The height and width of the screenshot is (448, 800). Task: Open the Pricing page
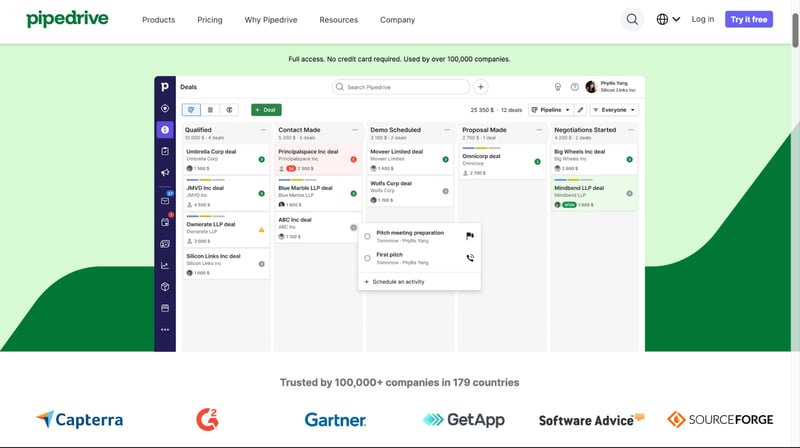tap(210, 20)
